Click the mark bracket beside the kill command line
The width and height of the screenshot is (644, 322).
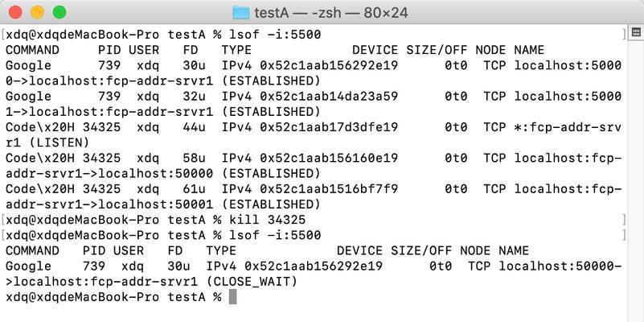pos(624,220)
